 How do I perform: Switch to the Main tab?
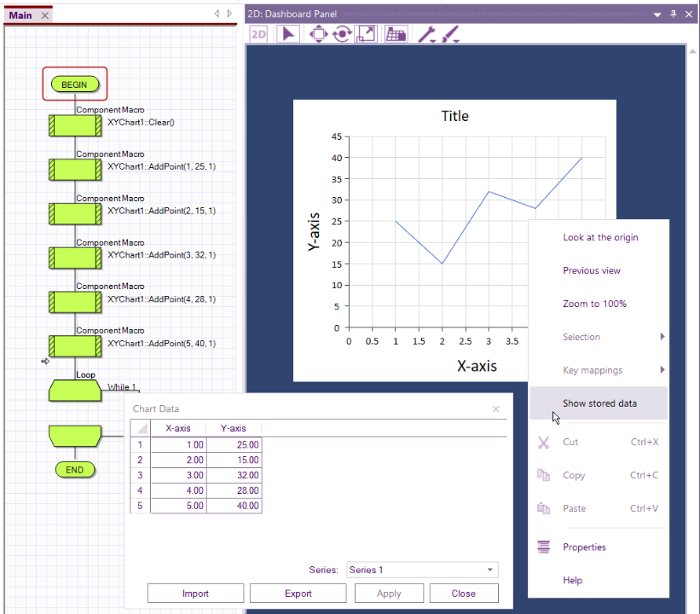point(20,15)
